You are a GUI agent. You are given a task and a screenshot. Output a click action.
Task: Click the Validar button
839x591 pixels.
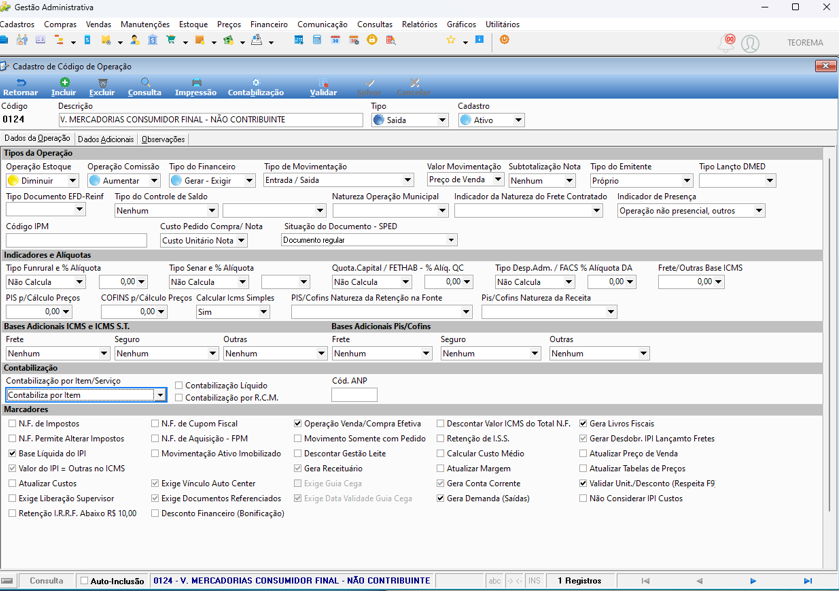[x=324, y=87]
